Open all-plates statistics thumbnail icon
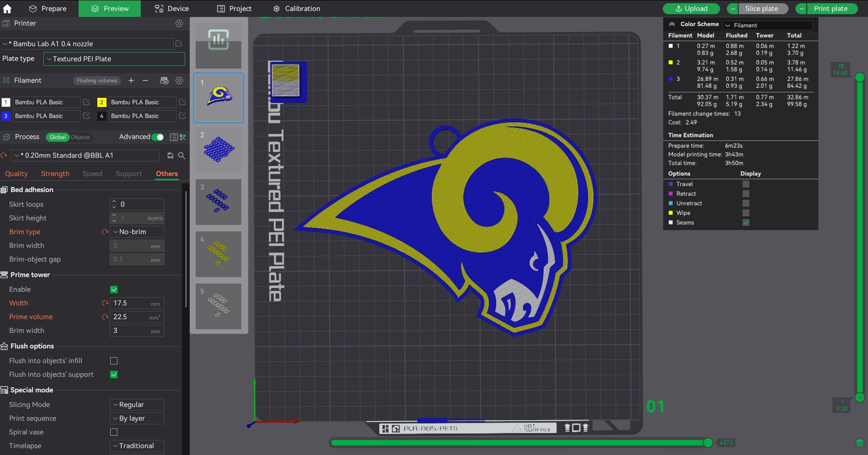The height and width of the screenshot is (455, 868). tap(218, 46)
